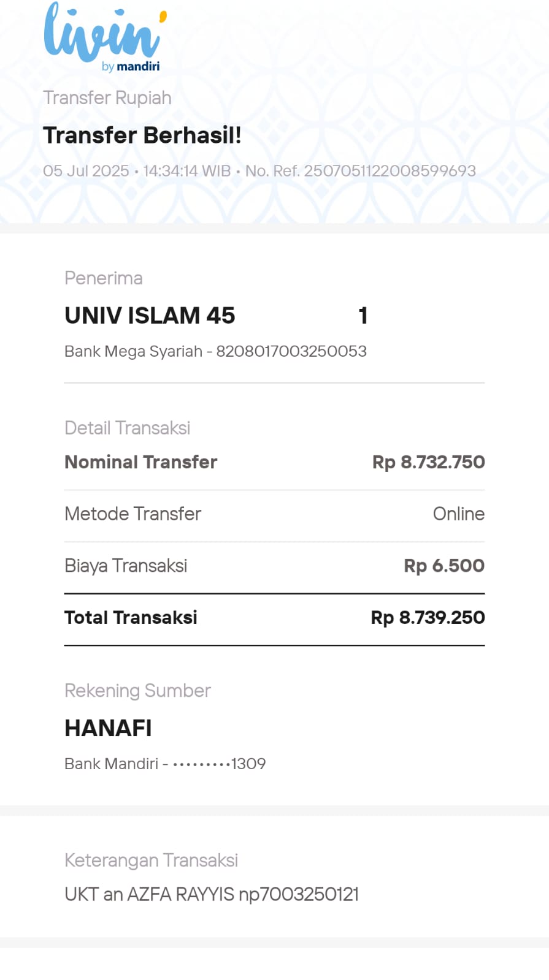This screenshot has width=549, height=980.
Task: Click the Online transfer method value
Action: (x=459, y=514)
